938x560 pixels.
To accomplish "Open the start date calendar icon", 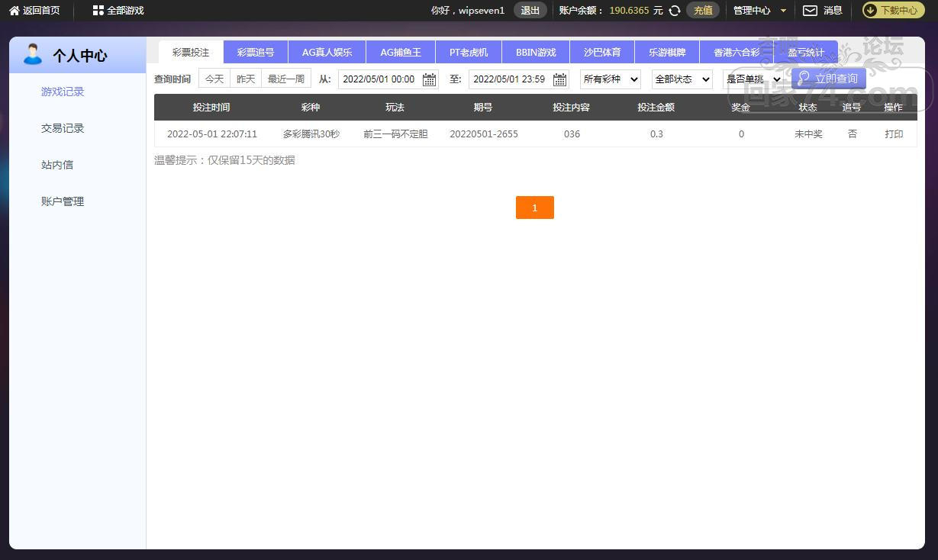I will tap(429, 79).
